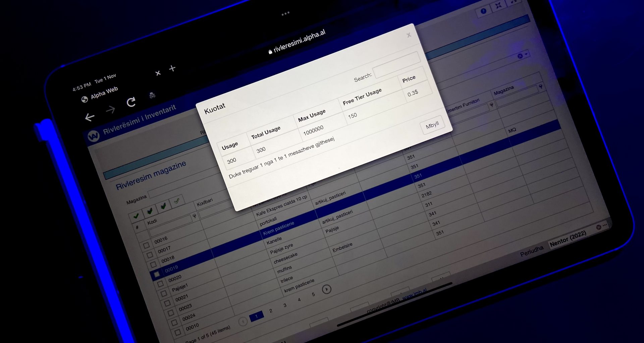
Task: Close the Alpha Web browser tab
Action: pos(158,73)
